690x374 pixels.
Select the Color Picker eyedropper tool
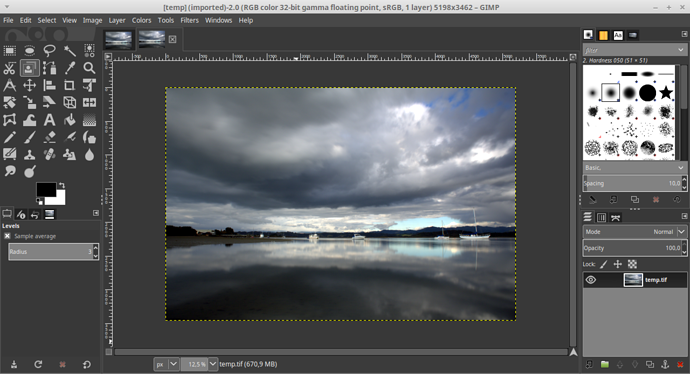[x=70, y=68]
